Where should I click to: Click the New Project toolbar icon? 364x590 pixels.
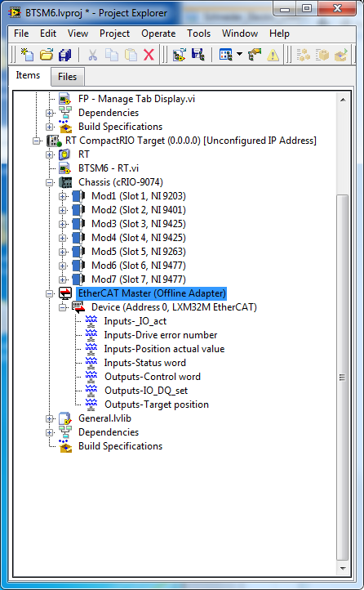click(x=28, y=55)
